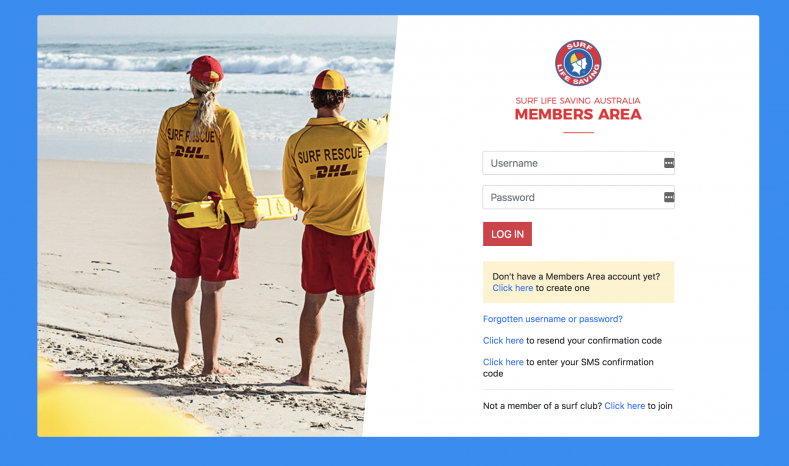The height and width of the screenshot is (466, 789).
Task: Click the text 'Don't have a Members Area account yet?'
Action: [576, 276]
